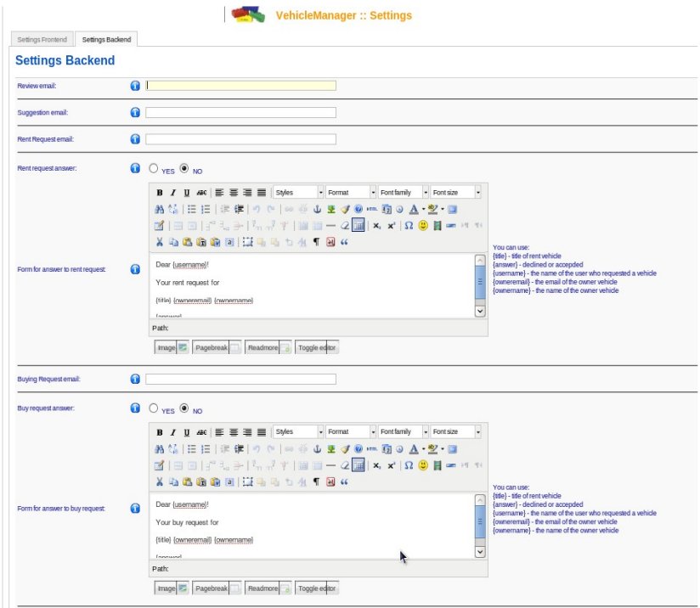The height and width of the screenshot is (608, 700).
Task: Toggle Bold in buy request editor
Action: (x=160, y=432)
